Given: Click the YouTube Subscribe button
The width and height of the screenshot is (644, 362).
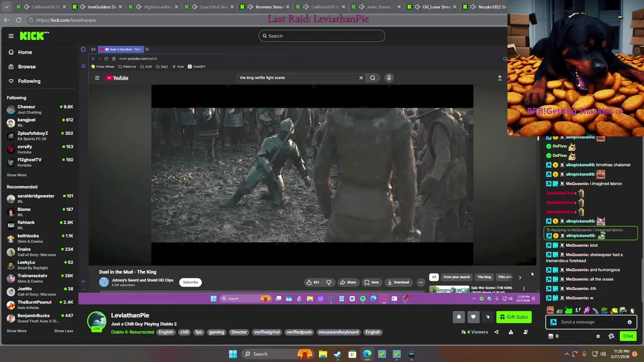Looking at the screenshot, I should click(190, 282).
